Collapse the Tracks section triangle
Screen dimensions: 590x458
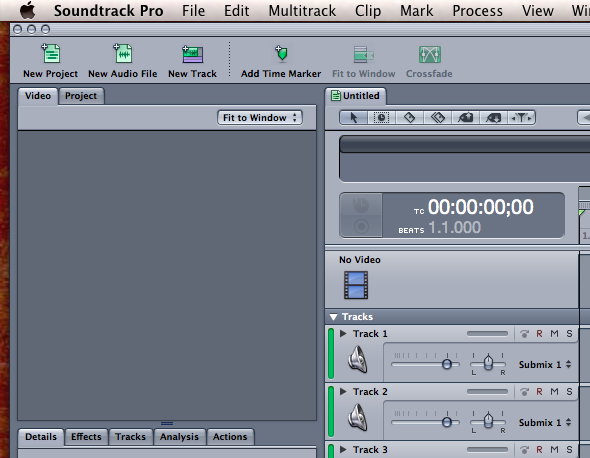(x=333, y=317)
